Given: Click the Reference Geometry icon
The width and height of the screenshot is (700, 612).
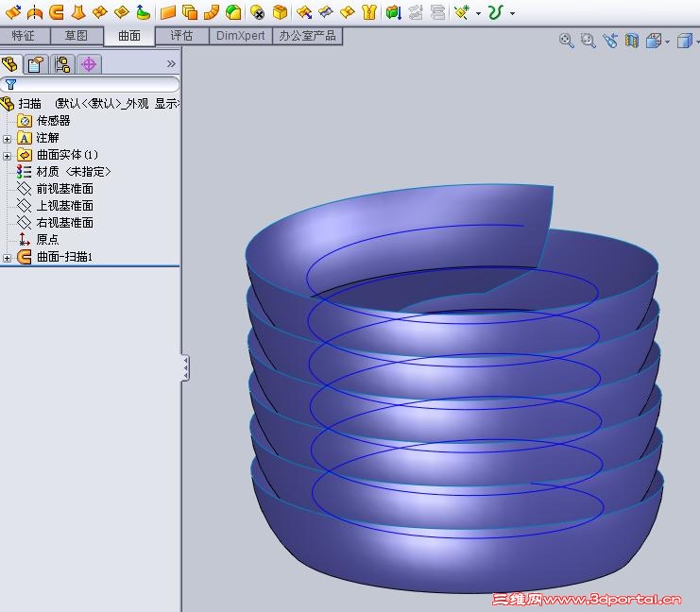Looking at the screenshot, I should tap(462, 12).
